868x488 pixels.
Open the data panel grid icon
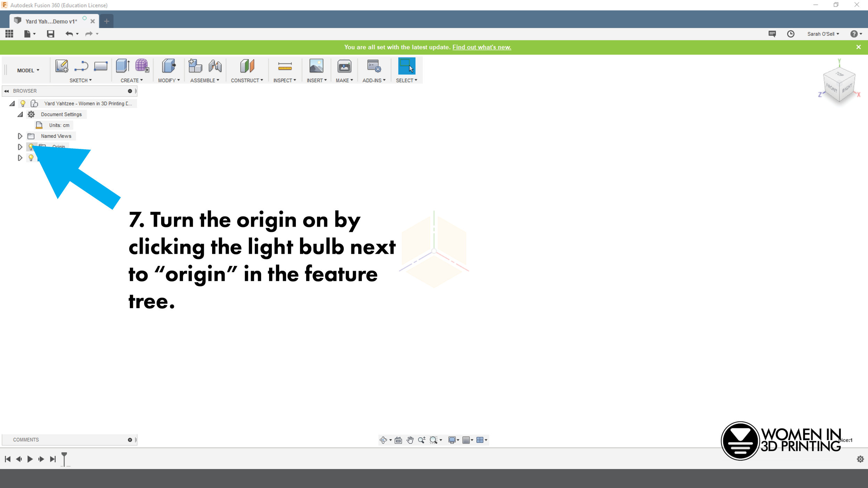[9, 34]
